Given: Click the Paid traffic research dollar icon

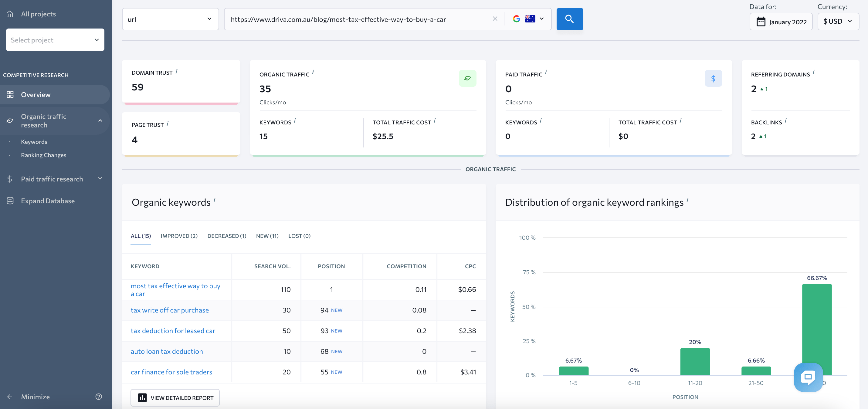Looking at the screenshot, I should [x=10, y=179].
